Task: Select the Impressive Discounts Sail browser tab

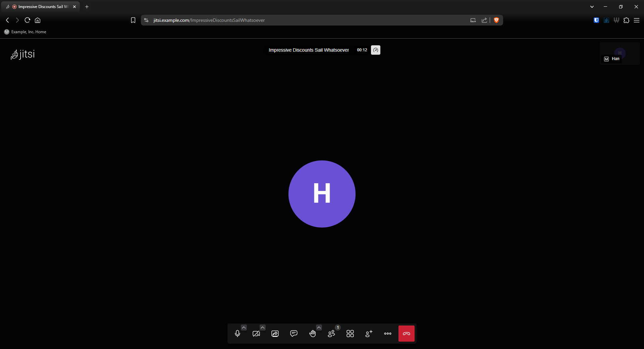Action: point(40,7)
